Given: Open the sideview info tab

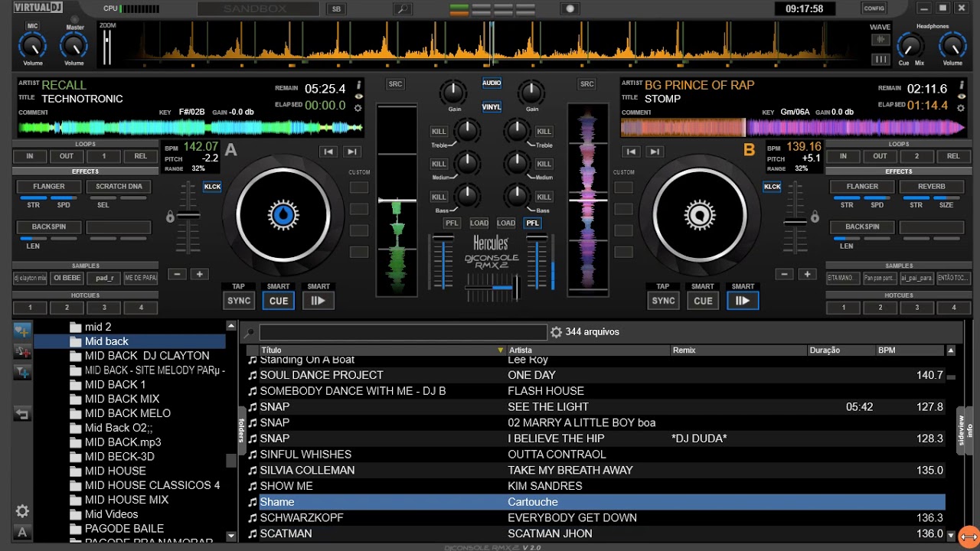Looking at the screenshot, I should click(965, 430).
